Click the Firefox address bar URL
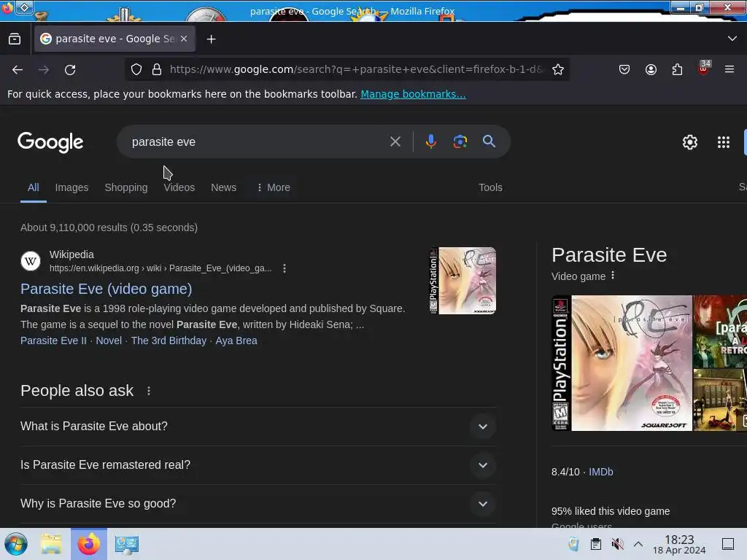 356,69
